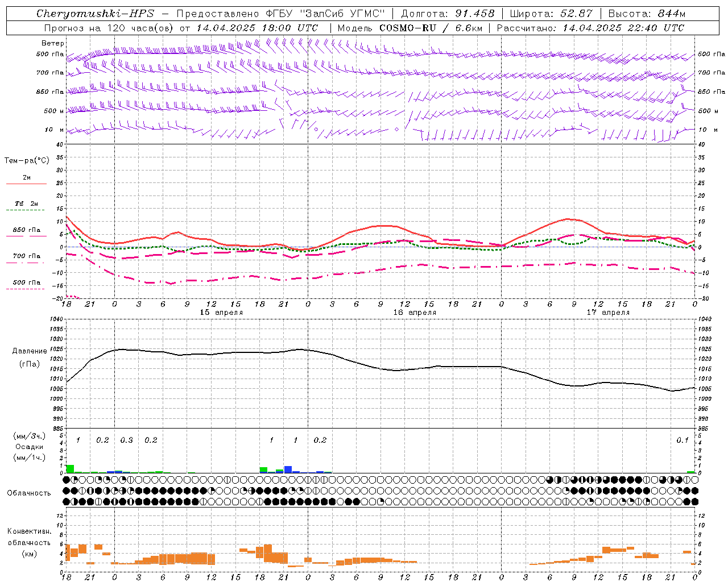Click the 'Осадки' precipitation label
This screenshot has height=582, width=728.
(29, 447)
